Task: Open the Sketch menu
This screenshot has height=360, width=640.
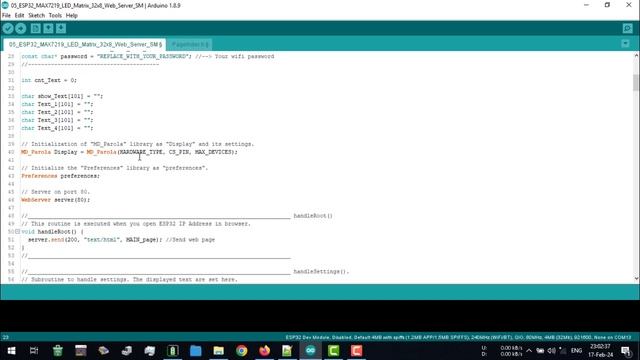Action: (x=36, y=16)
